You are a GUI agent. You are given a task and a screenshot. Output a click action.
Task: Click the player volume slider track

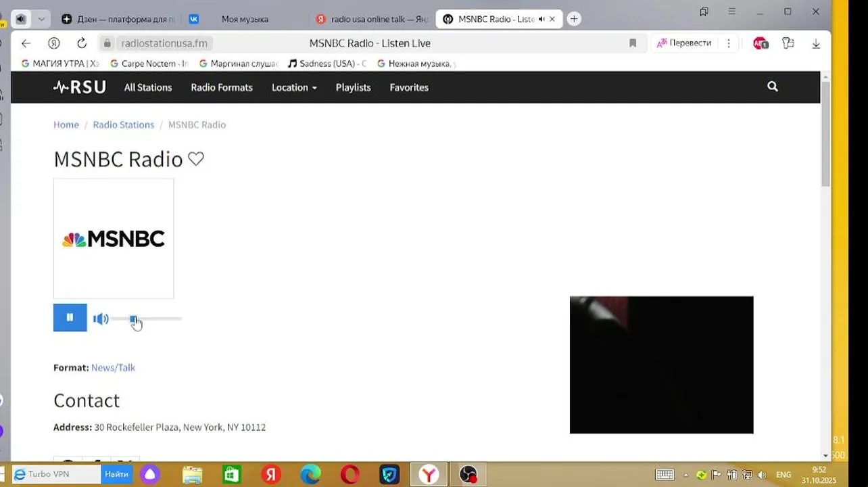(147, 319)
